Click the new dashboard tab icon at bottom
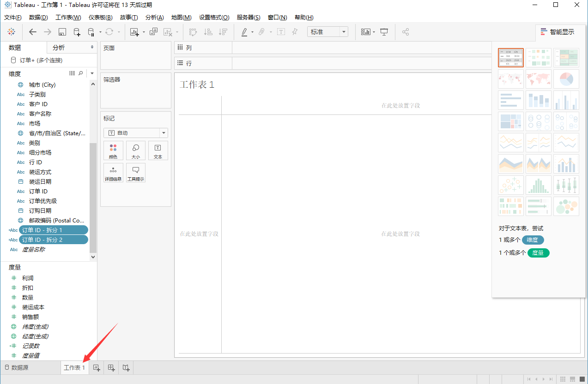 (111, 368)
